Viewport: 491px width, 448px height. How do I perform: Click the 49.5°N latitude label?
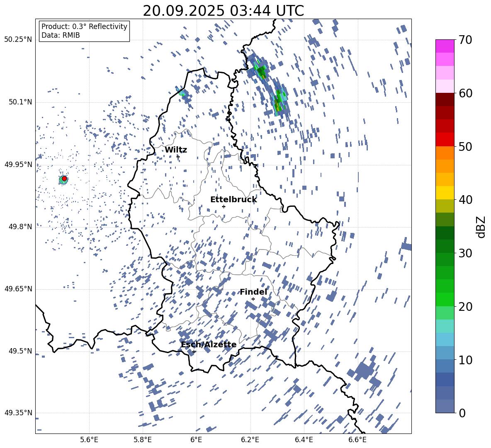20,351
